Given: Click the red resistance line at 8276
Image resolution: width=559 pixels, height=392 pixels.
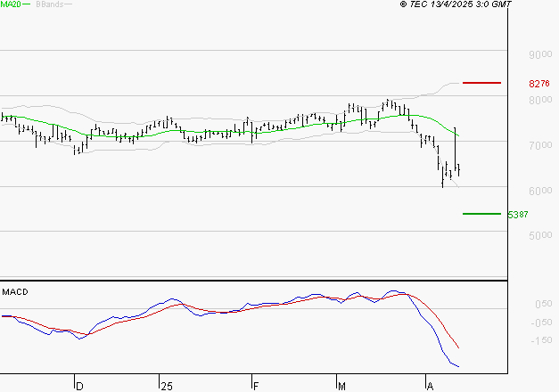Looking at the screenshot, I should click(482, 83).
